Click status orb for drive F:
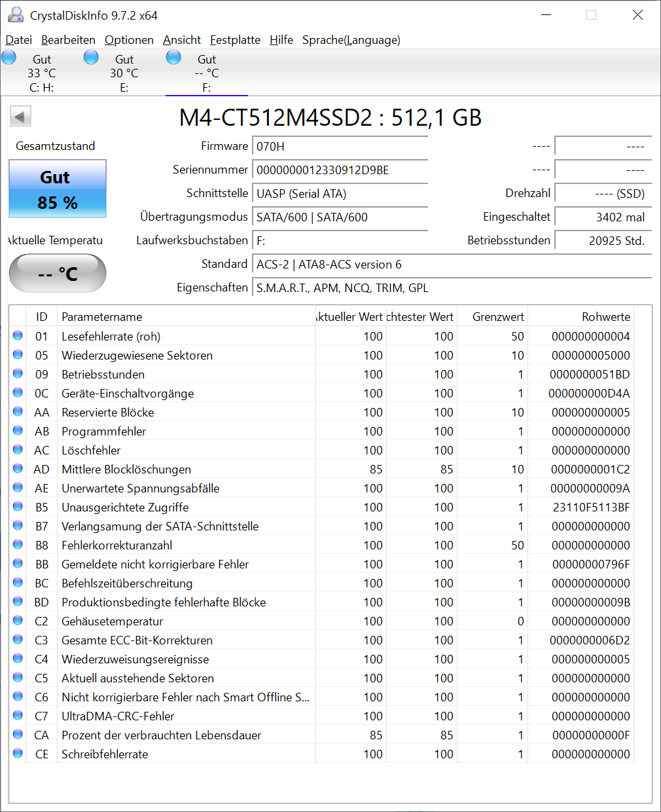Screen dimensions: 661x812 point(173,58)
